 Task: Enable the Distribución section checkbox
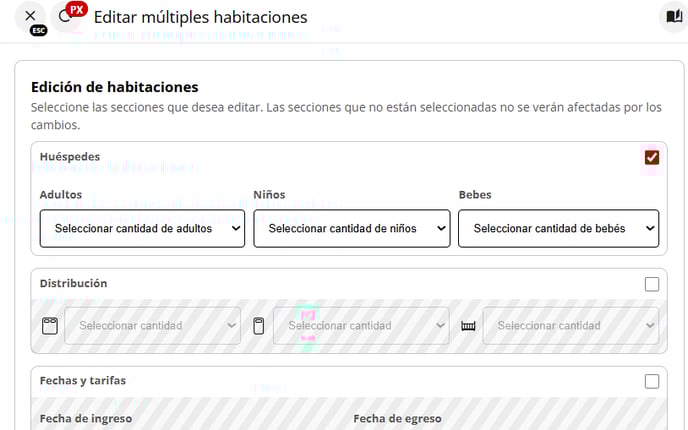coord(652,284)
